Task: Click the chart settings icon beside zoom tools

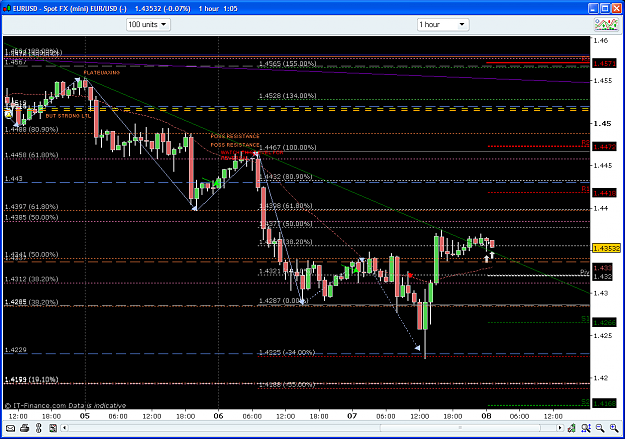Action: 572,428
